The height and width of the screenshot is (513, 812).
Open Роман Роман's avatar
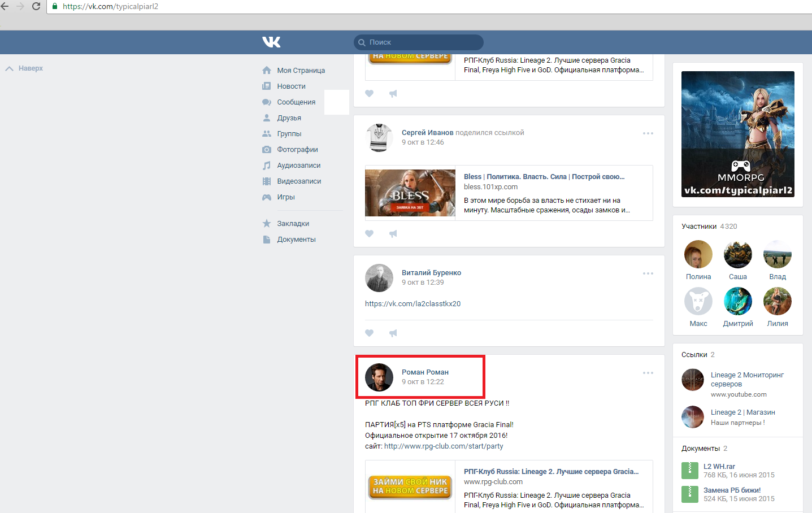pyautogui.click(x=379, y=377)
